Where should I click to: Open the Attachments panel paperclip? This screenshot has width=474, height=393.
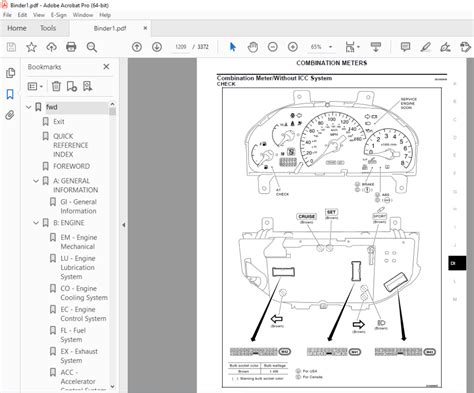10,115
